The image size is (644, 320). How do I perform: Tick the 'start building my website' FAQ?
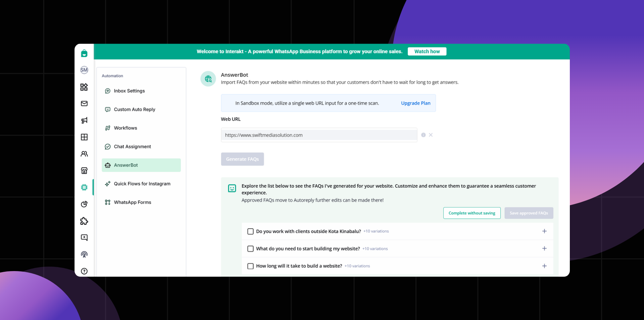coord(250,249)
